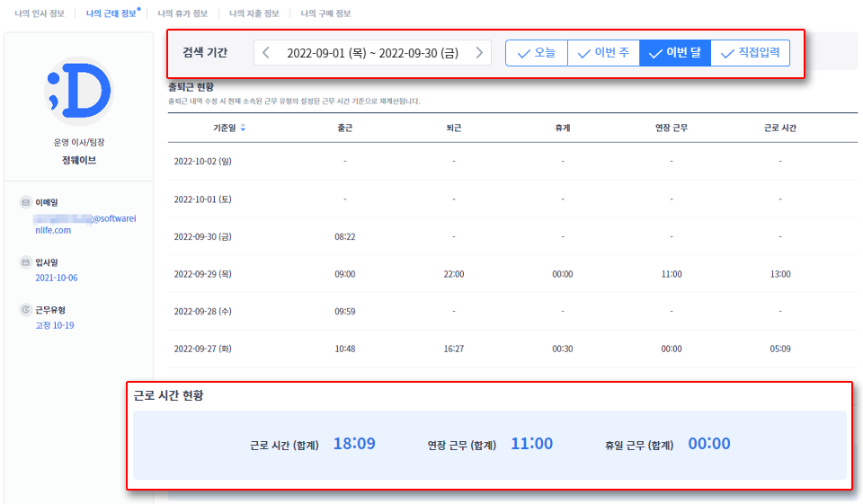This screenshot has height=504, width=863.
Task: Click the 퇴근 column header
Action: point(453,128)
